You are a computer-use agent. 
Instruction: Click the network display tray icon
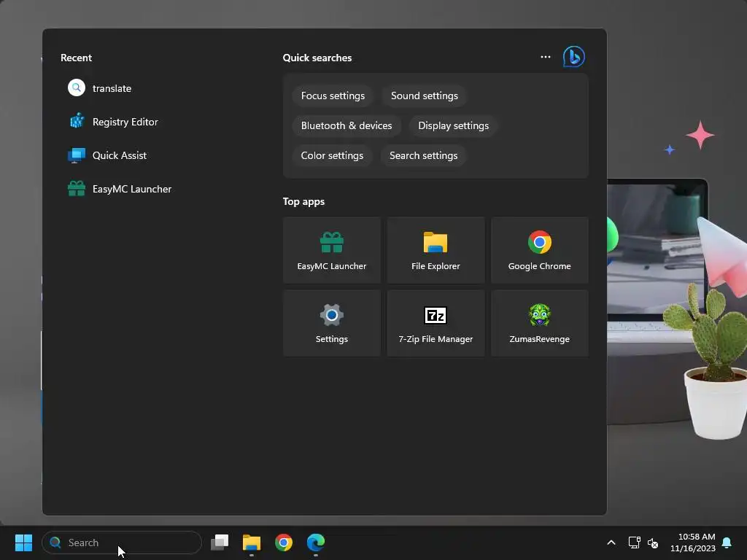(634, 542)
